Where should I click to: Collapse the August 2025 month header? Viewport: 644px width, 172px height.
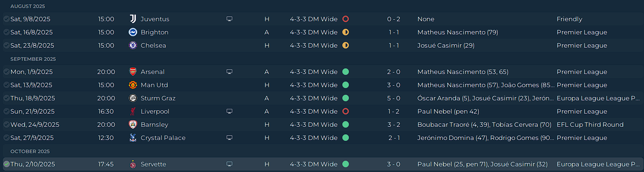pos(28,6)
